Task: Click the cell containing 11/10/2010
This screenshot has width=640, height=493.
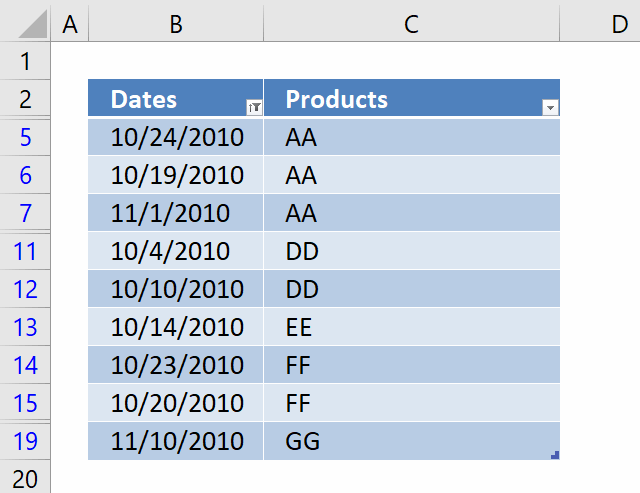Action: click(176, 441)
